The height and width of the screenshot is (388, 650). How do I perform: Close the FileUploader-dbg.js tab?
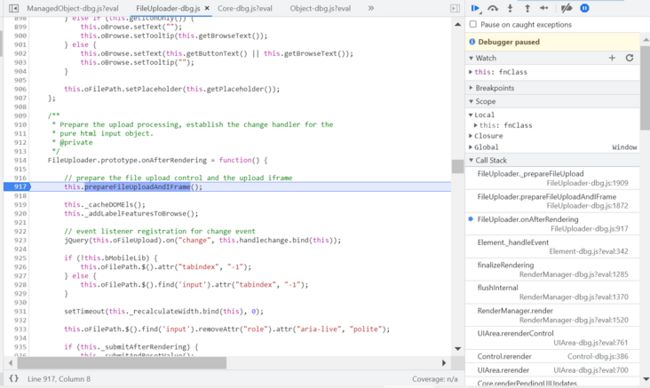[x=207, y=8]
